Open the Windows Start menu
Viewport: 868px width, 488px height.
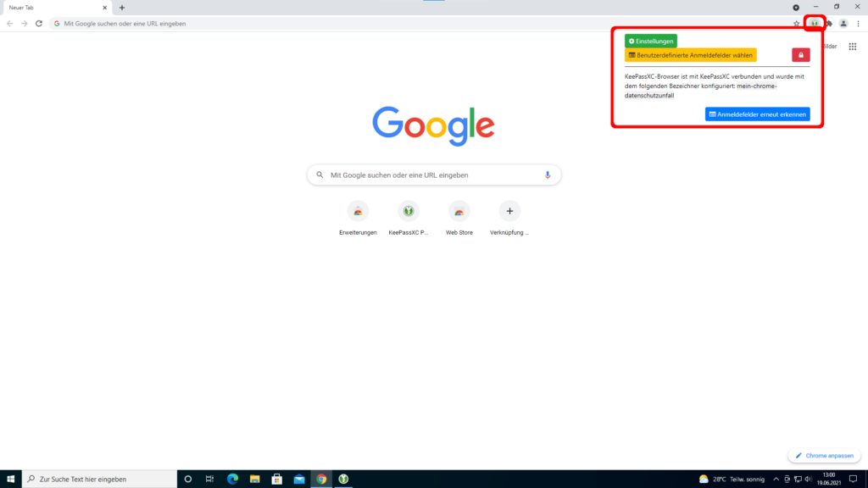point(10,480)
